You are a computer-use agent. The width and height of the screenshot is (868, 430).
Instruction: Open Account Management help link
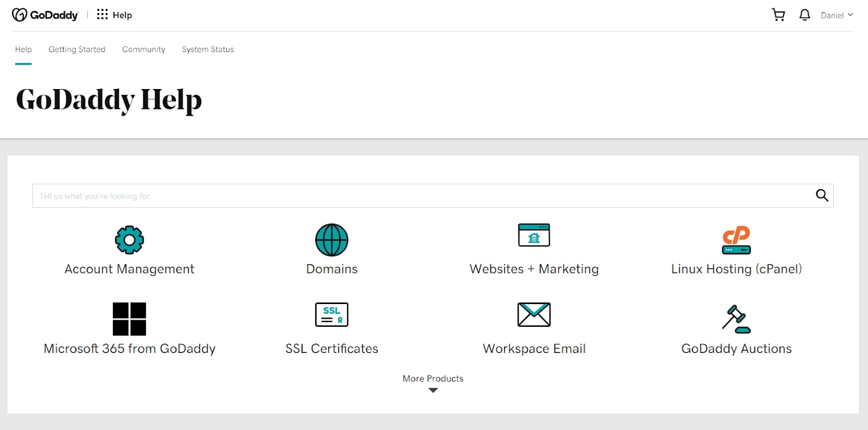pyautogui.click(x=129, y=269)
